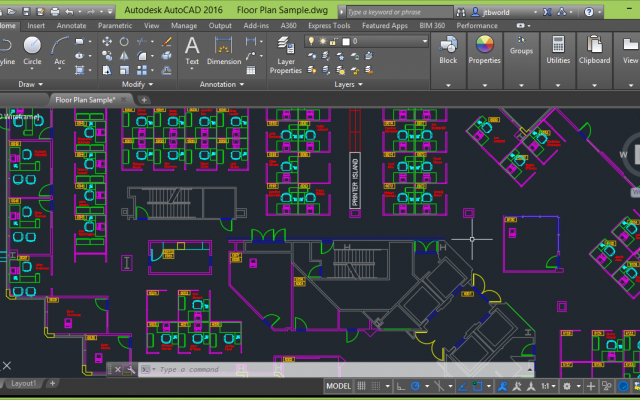Click the Mirror tool icon
Screen dimensions: 640x400
point(124,56)
